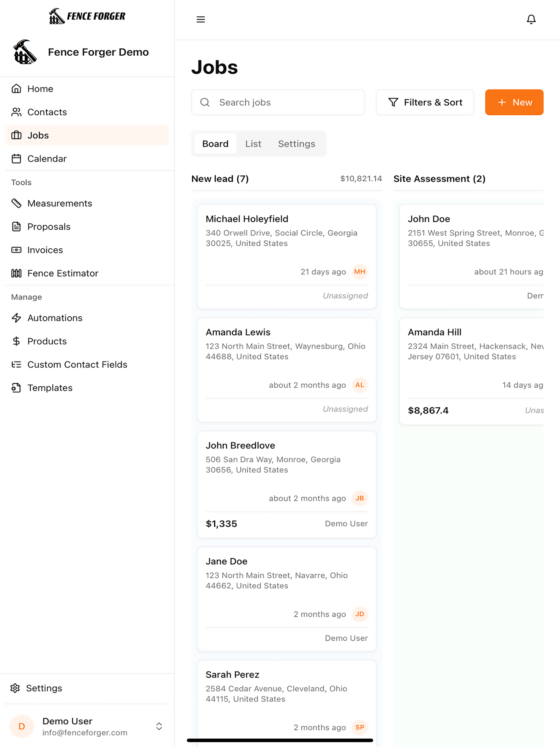
Task: Go to Automations page
Action: pos(87,318)
